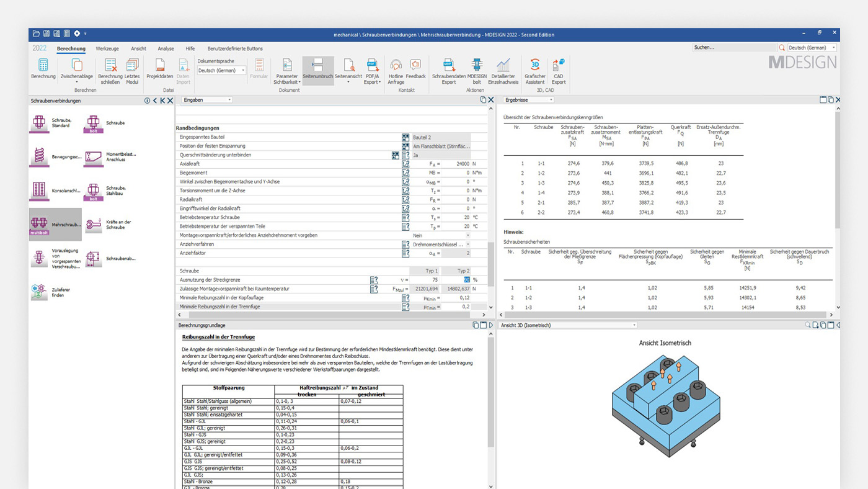Start the Grafischer Assistent 3D tool
Image resolution: width=868 pixels, height=489 pixels.
click(x=535, y=71)
